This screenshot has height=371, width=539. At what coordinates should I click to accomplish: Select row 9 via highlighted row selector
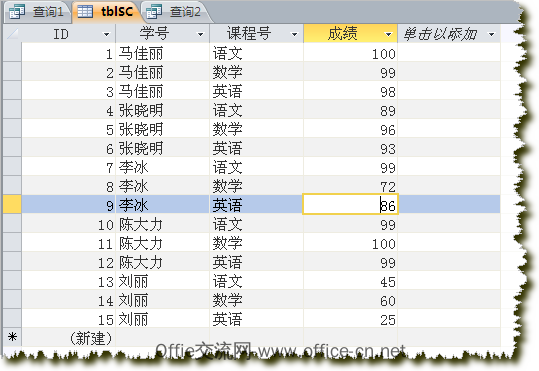point(12,204)
